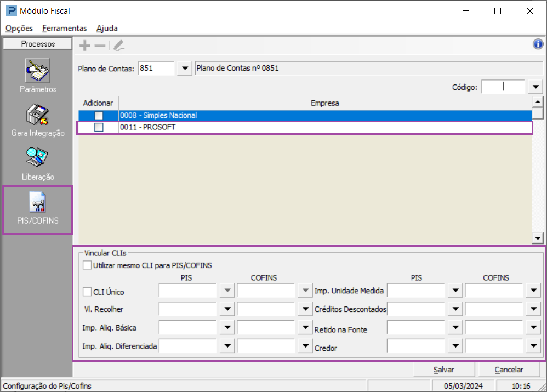Screen dimensions: 547x392
Task: Click the company list scroll down arrow
Action: pyautogui.click(x=538, y=238)
